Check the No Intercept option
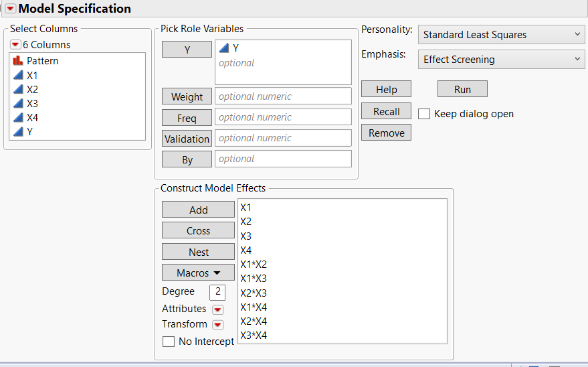Image resolution: width=588 pixels, height=367 pixels. (x=169, y=342)
